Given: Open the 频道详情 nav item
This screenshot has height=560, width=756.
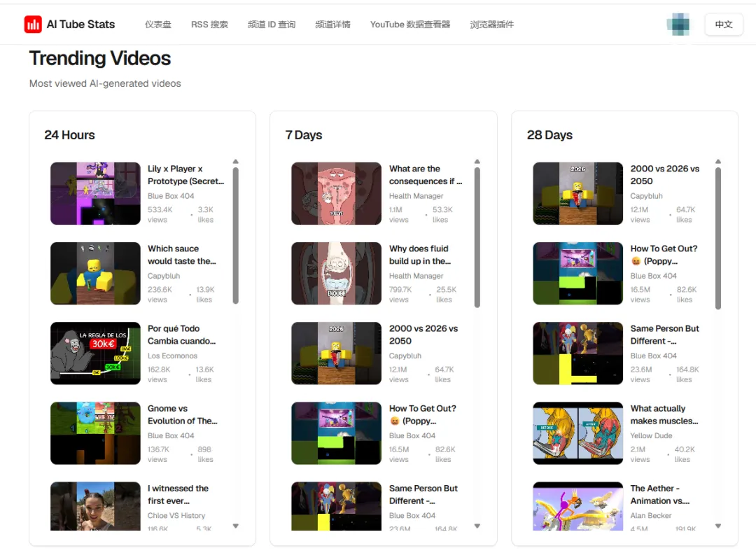Looking at the screenshot, I should tap(332, 24).
